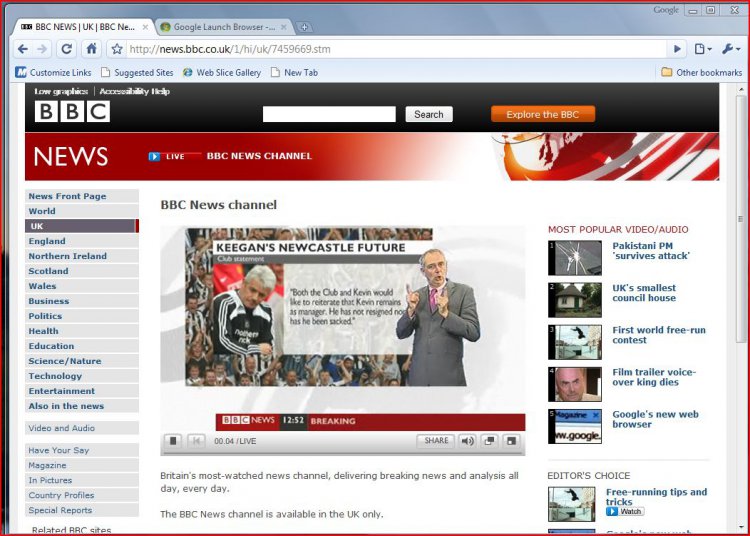The image size is (750, 536).
Task: Click the LIVE play icon in banner
Action: (x=154, y=156)
